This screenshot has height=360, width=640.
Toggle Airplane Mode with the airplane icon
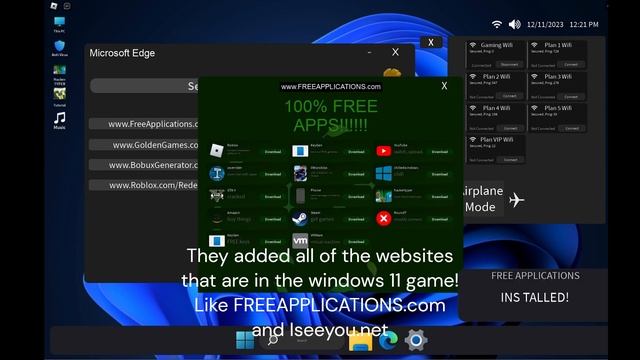[x=517, y=200]
